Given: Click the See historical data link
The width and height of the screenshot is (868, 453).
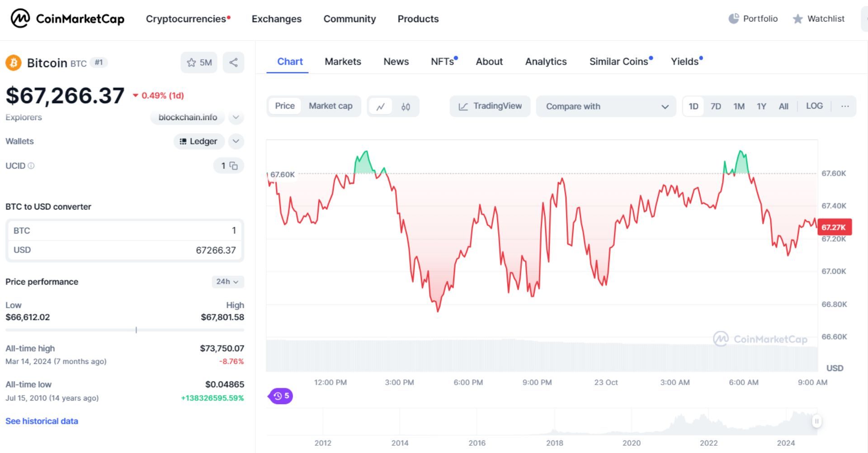Looking at the screenshot, I should pyautogui.click(x=41, y=421).
